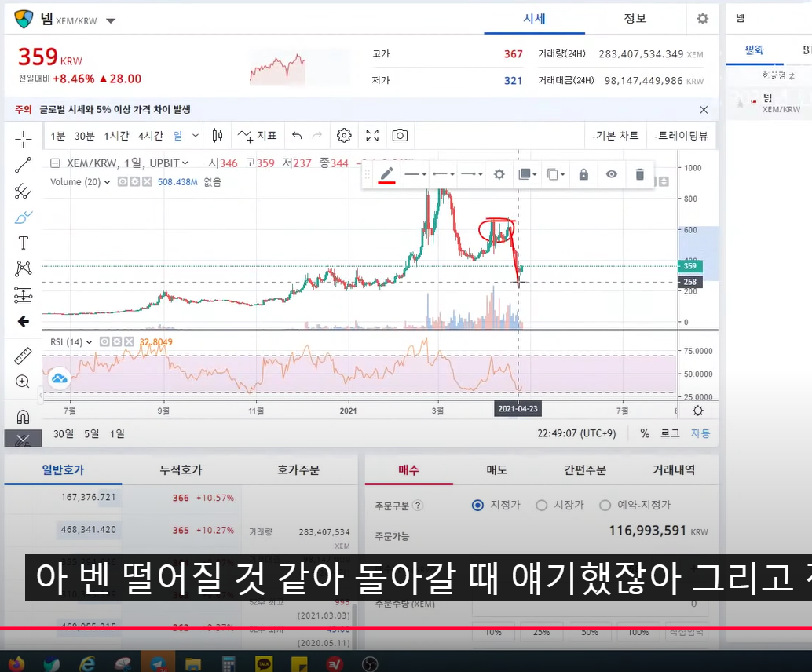This screenshot has height=672, width=812.
Task: Click the pencil line color tool
Action: [387, 174]
